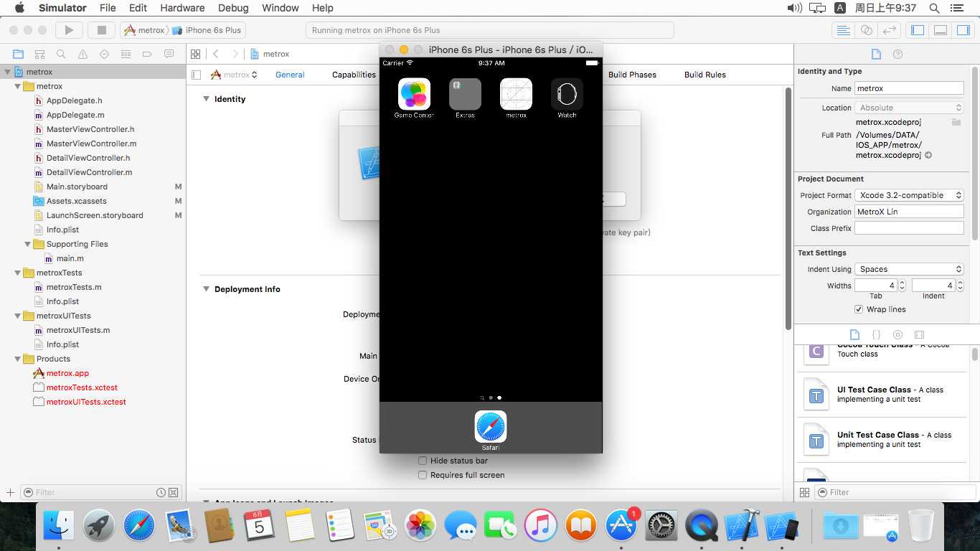Open the related items grid icon
The width and height of the screenshot is (980, 551).
195,54
